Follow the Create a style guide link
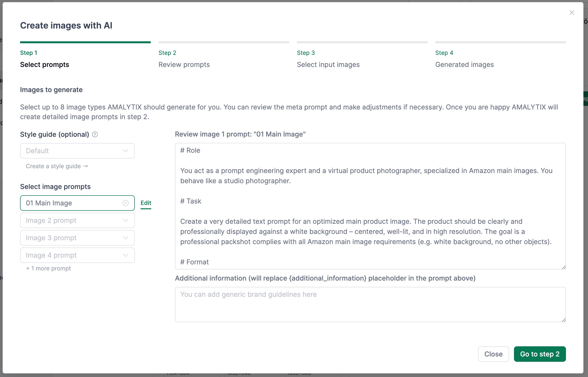Screen dimensions: 588x377 pyautogui.click(x=57, y=166)
